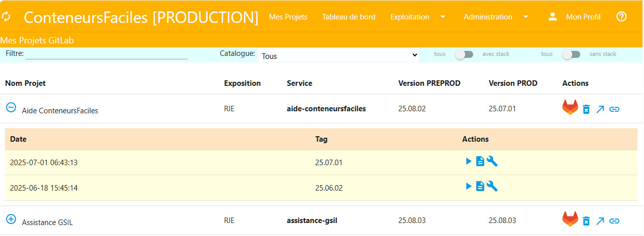Collapse the Aide ConteneursFaciles project row
644x236 pixels.
click(x=11, y=107)
